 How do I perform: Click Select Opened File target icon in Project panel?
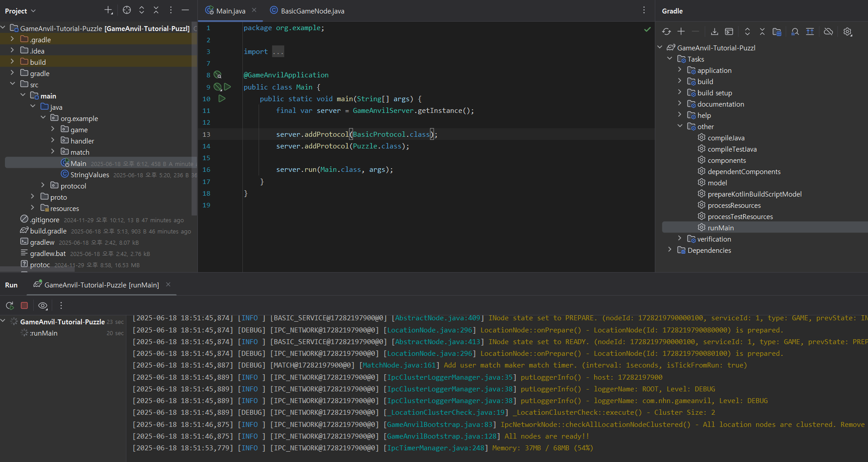(127, 10)
